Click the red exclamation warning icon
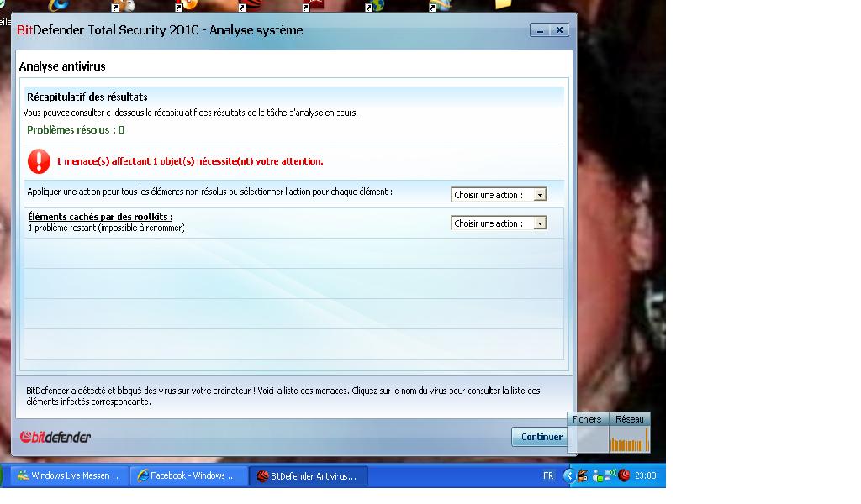The image size is (861, 504). click(39, 161)
